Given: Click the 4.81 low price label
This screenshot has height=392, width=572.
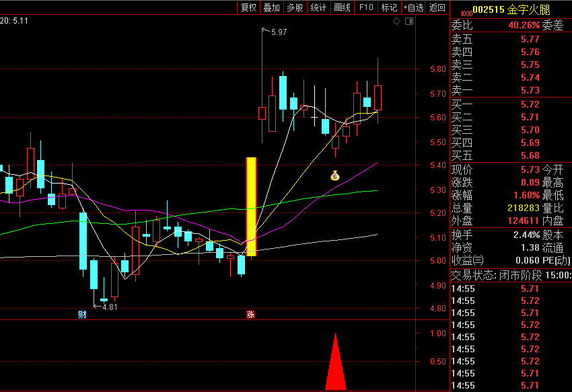Looking at the screenshot, I should click(x=110, y=307).
